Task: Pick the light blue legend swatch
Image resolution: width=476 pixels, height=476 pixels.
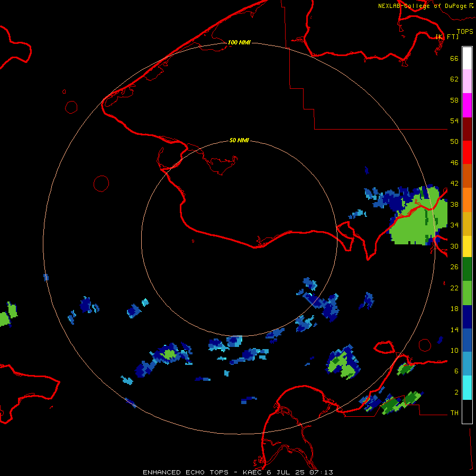Action: click(x=467, y=364)
